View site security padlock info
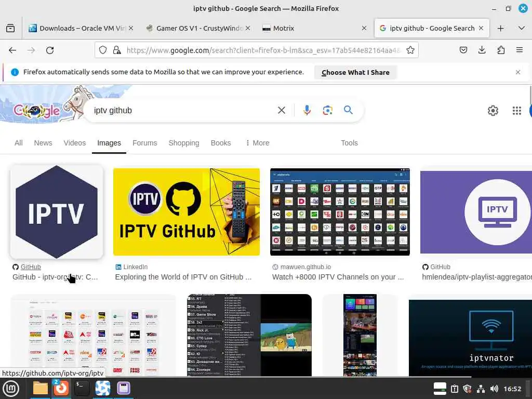This screenshot has height=399, width=532. [x=117, y=50]
